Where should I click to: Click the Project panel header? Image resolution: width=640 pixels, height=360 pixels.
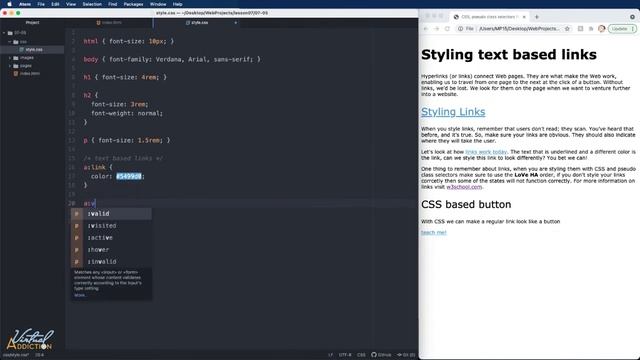pos(32,22)
